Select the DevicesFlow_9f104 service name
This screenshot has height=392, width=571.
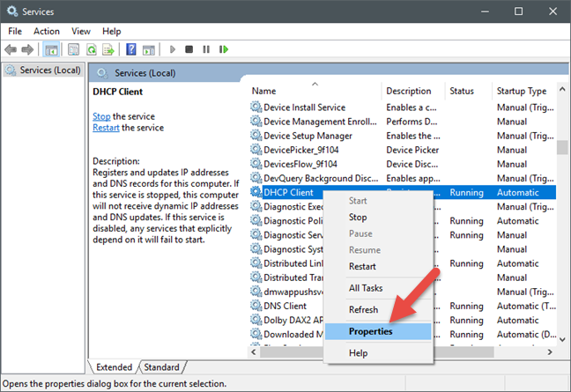(x=300, y=164)
